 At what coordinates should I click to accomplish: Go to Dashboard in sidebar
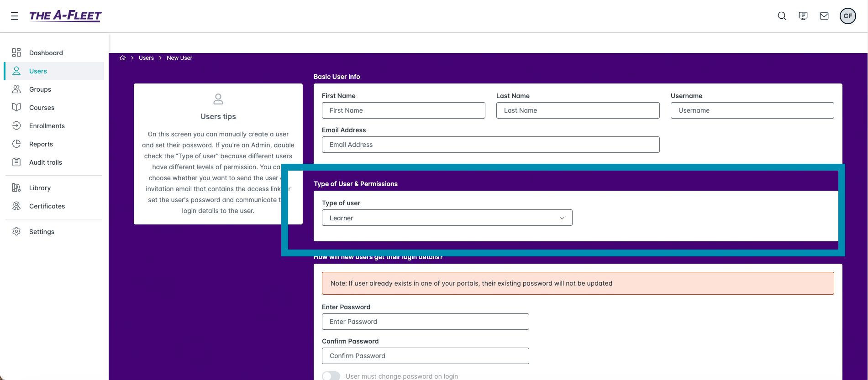pos(46,53)
